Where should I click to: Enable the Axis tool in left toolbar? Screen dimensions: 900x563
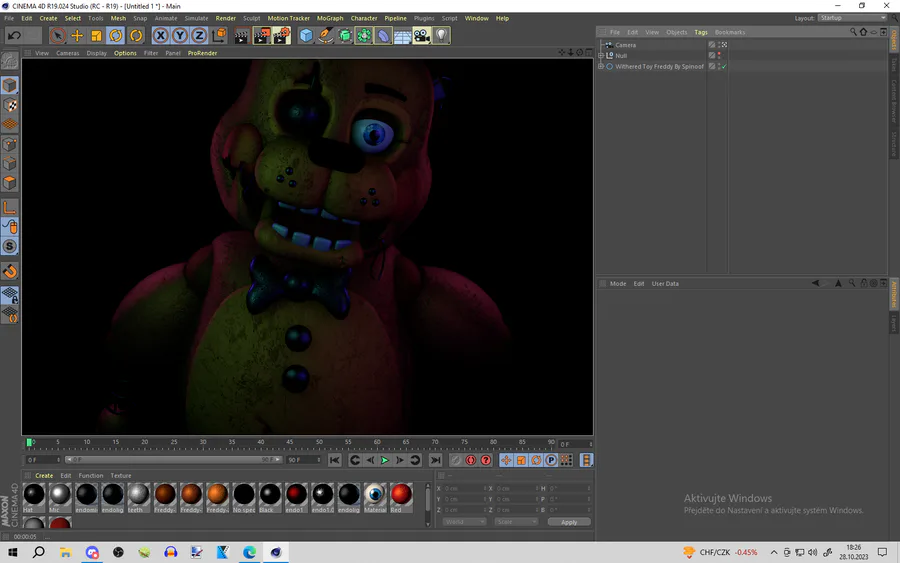tap(10, 207)
